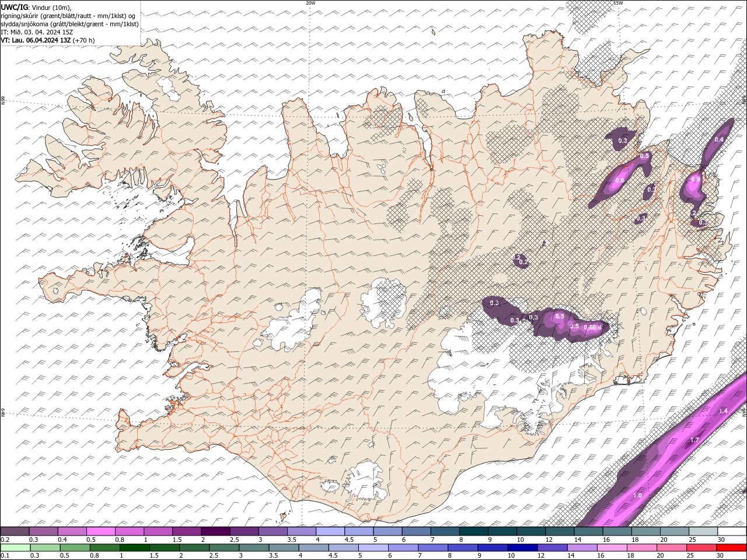Click the dull purple-gray snow swatch starting at 0.2

click(x=15, y=531)
